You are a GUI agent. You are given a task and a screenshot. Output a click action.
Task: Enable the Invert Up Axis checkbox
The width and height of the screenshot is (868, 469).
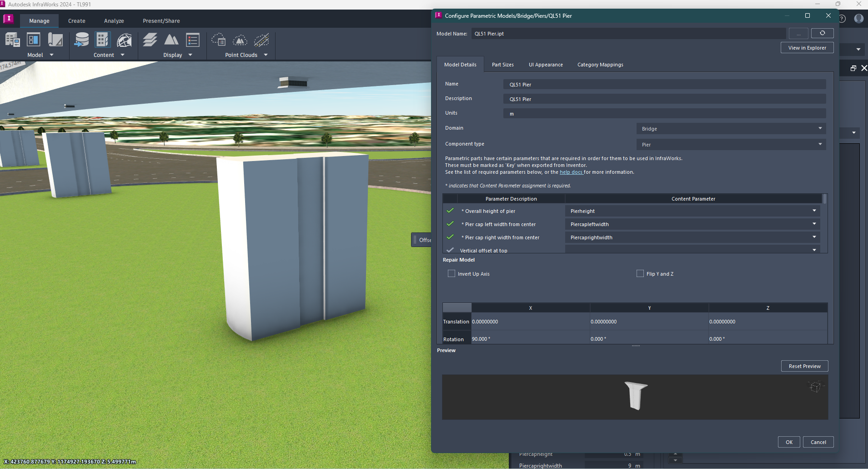pyautogui.click(x=452, y=273)
